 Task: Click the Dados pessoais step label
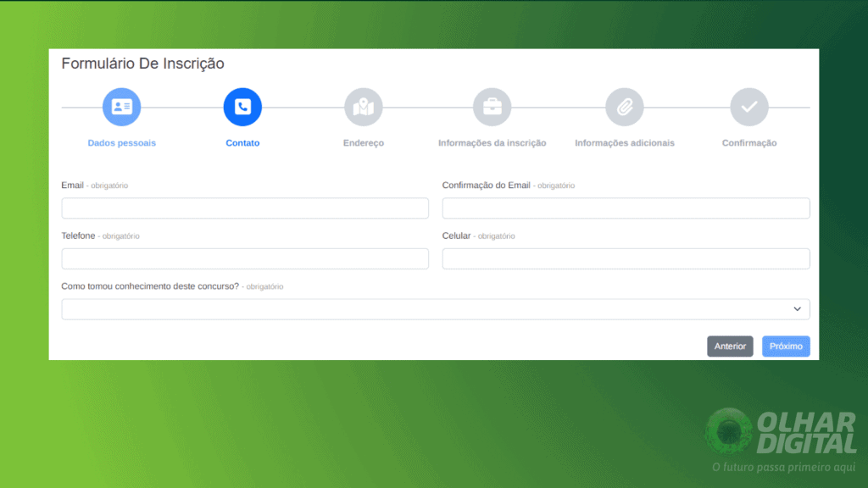click(122, 142)
